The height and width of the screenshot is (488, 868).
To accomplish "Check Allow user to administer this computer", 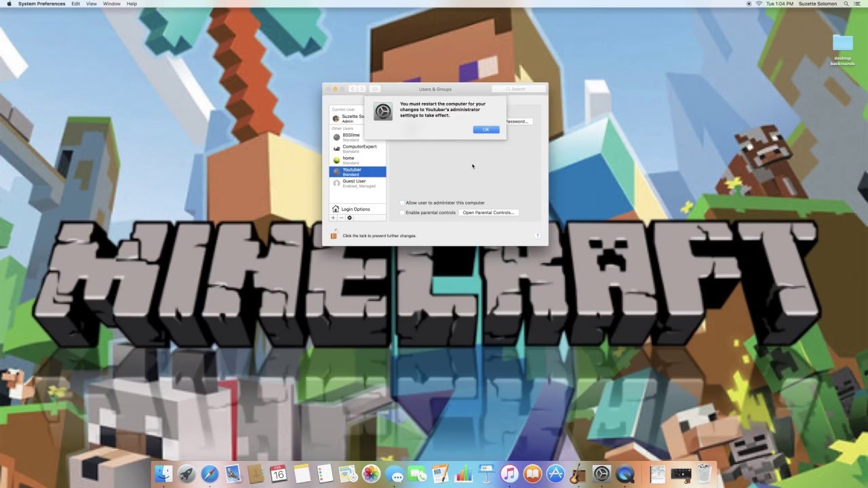I will pyautogui.click(x=402, y=203).
